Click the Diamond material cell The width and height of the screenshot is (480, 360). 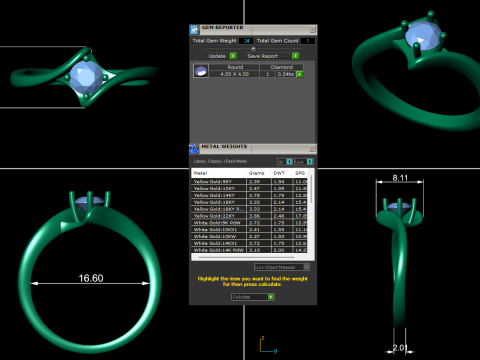pos(282,67)
